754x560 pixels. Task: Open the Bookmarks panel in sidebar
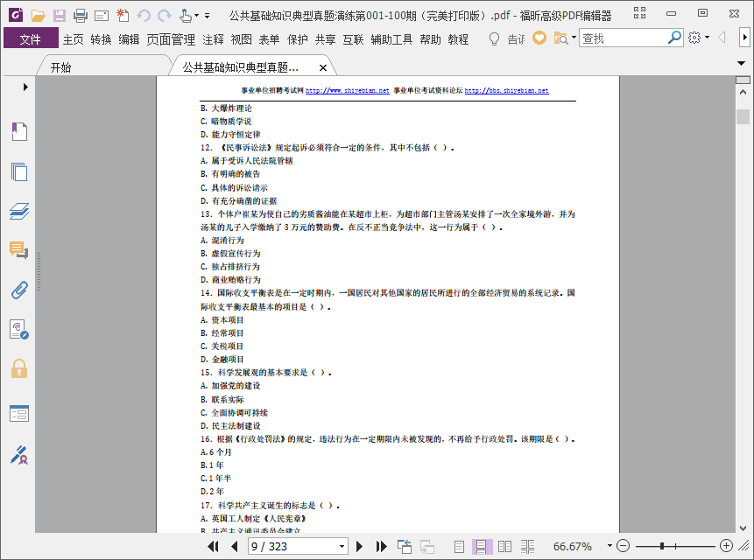tap(19, 131)
